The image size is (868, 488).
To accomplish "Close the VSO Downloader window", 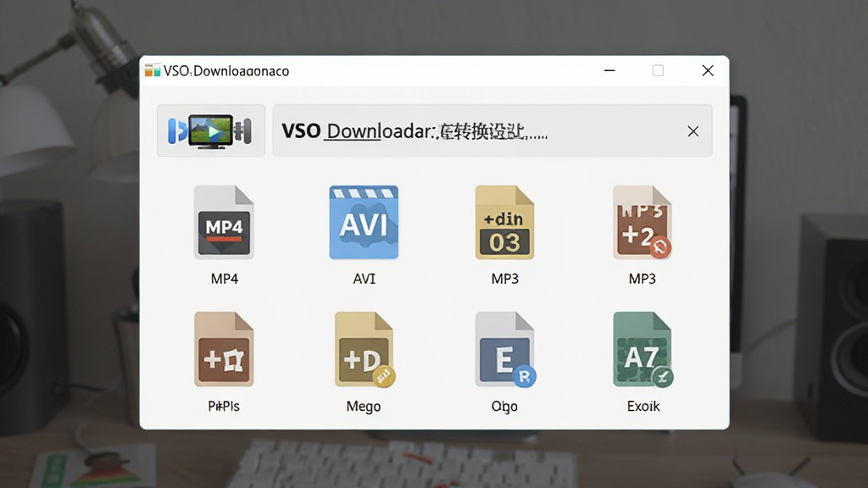I will (x=708, y=70).
